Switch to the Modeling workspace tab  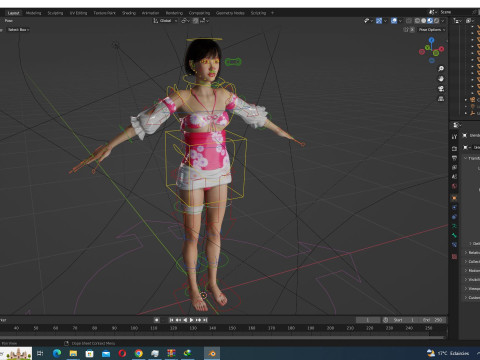click(33, 13)
